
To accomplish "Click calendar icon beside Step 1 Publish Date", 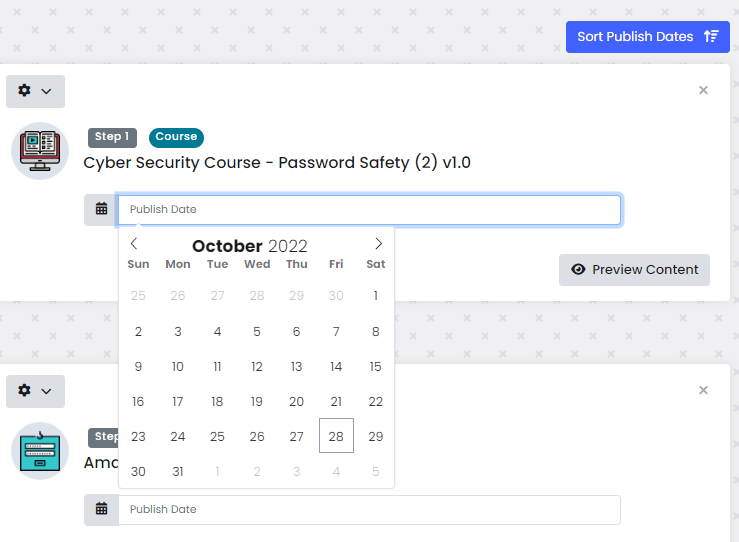I will pyautogui.click(x=101, y=209).
